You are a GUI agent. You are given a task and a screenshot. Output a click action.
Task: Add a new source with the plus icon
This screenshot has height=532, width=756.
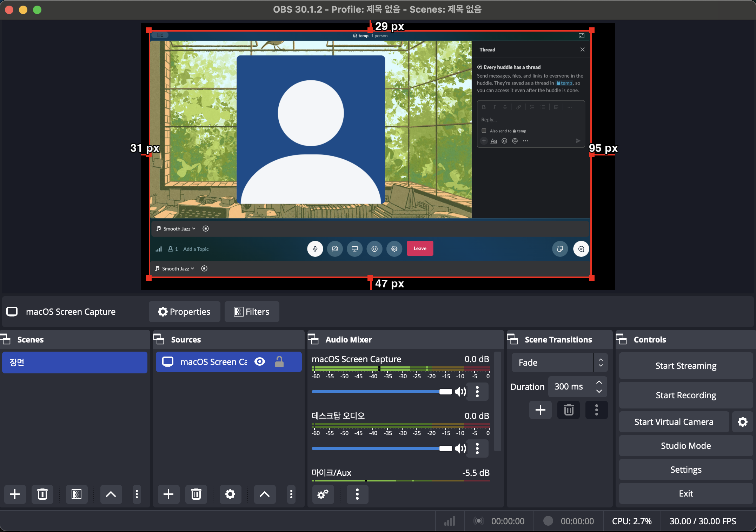tap(168, 494)
